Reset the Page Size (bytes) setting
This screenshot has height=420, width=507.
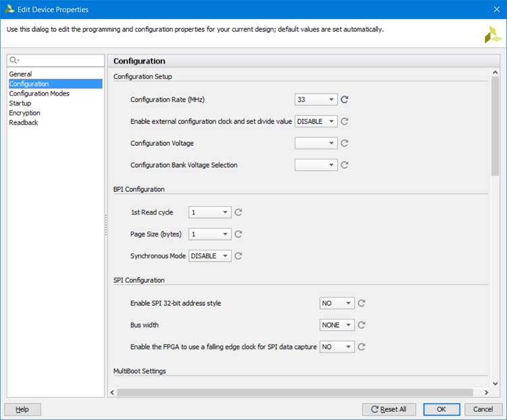coord(238,234)
